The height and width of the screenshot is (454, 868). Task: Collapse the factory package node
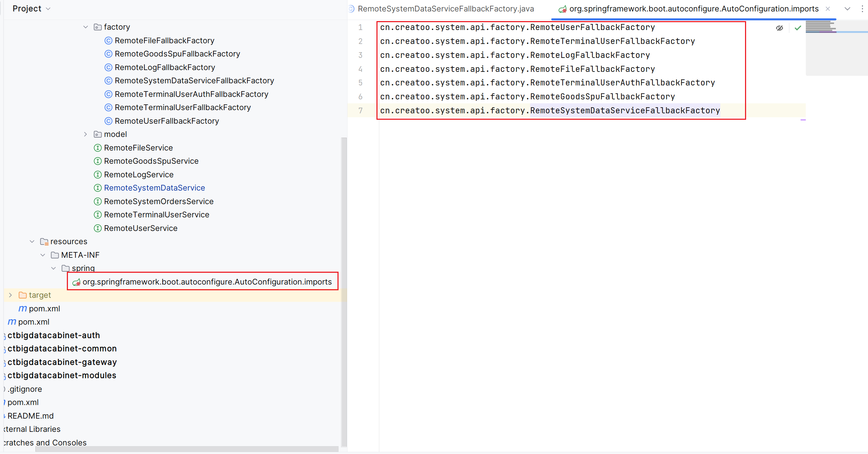tap(85, 27)
